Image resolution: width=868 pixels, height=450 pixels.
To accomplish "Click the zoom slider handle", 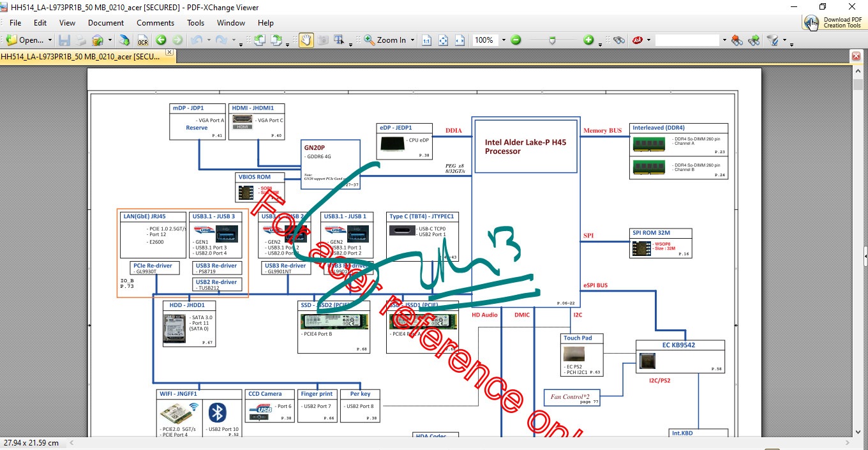I will coord(553,40).
